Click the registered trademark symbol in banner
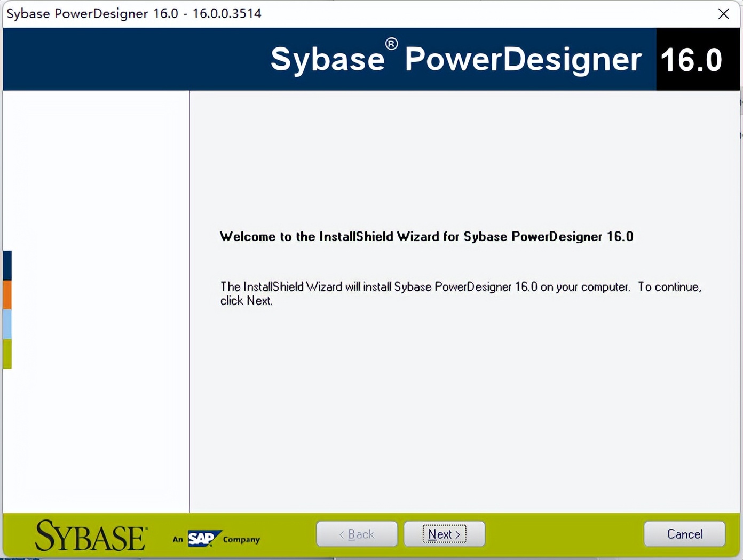Image resolution: width=743 pixels, height=560 pixels. pos(391,44)
